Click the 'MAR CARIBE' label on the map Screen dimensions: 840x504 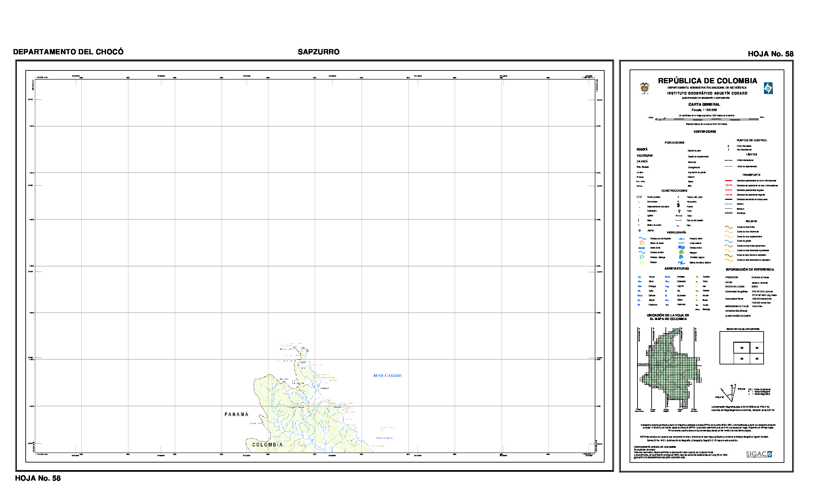pos(387,376)
